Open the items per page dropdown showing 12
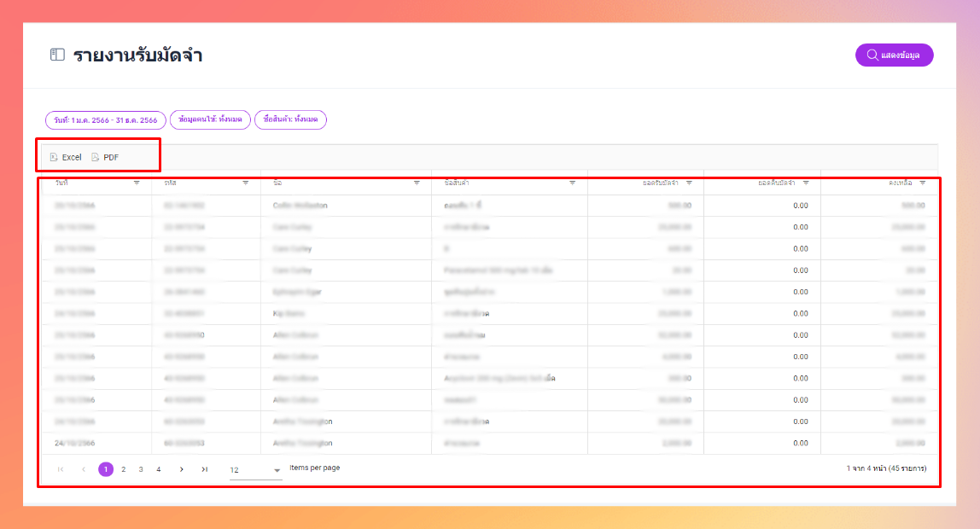Viewport: 980px width, 529px height. (x=255, y=470)
